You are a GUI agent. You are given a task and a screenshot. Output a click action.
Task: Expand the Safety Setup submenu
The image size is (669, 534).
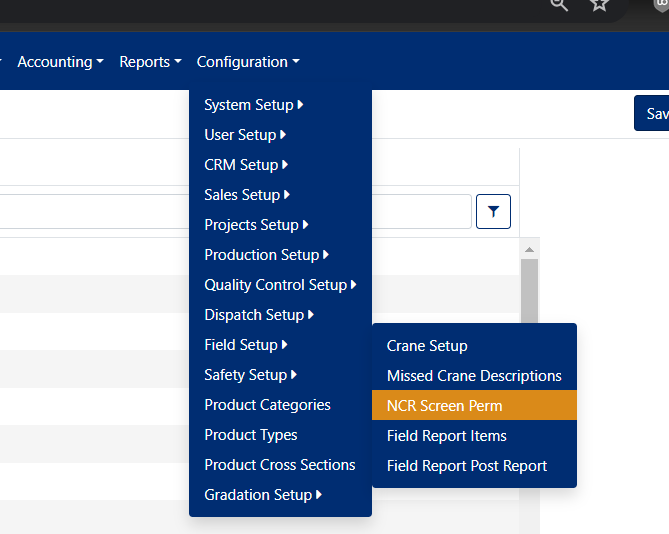280,375
